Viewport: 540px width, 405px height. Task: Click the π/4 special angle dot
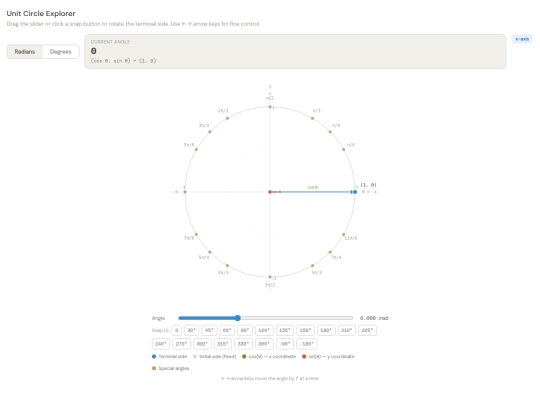[330, 132]
